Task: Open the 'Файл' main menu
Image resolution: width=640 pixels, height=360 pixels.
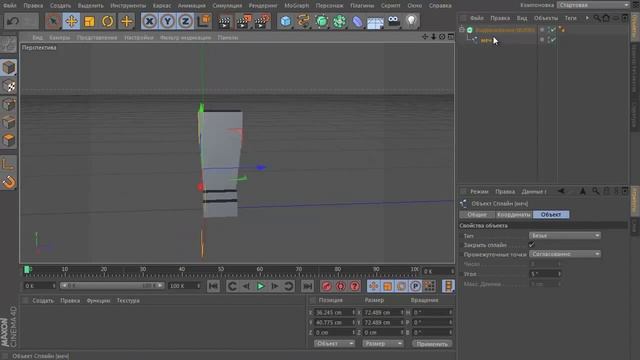Action: click(x=10, y=6)
